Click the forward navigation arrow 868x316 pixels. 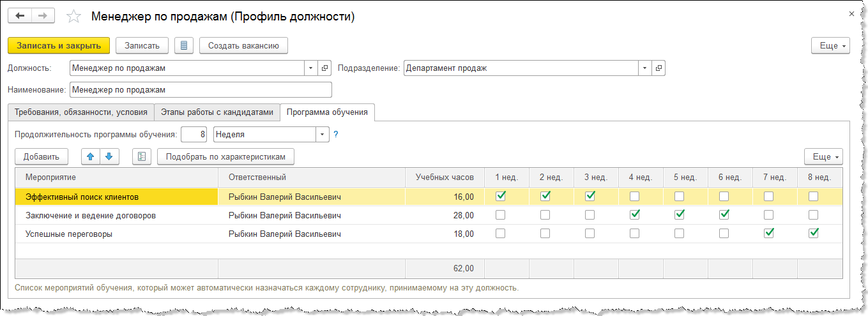click(43, 16)
